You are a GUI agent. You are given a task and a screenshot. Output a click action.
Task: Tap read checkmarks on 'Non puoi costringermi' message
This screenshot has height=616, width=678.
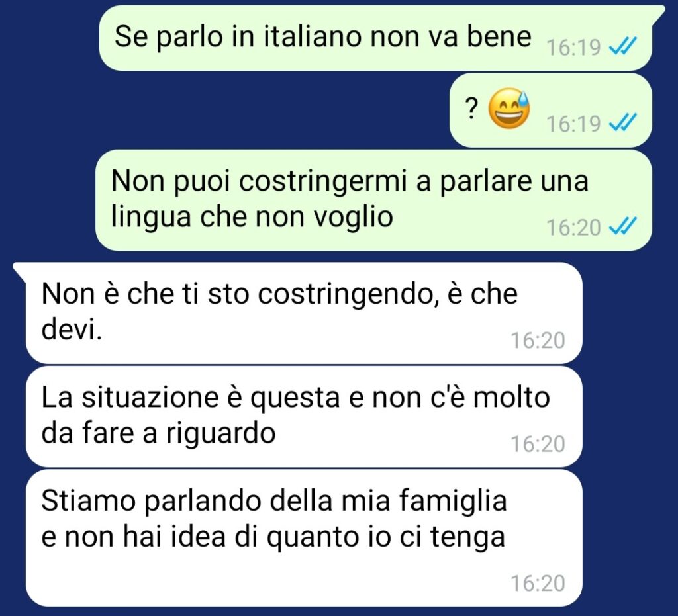click(622, 226)
